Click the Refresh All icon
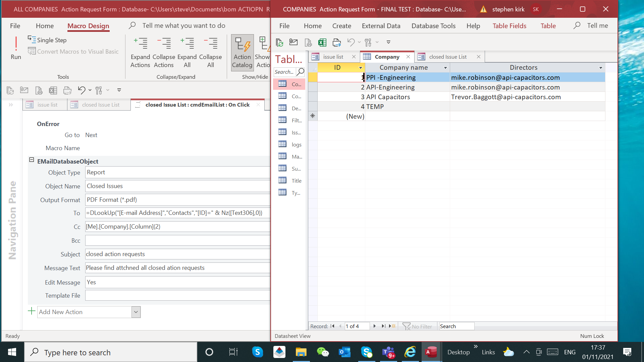The width and height of the screenshot is (644, 362). tap(279, 43)
